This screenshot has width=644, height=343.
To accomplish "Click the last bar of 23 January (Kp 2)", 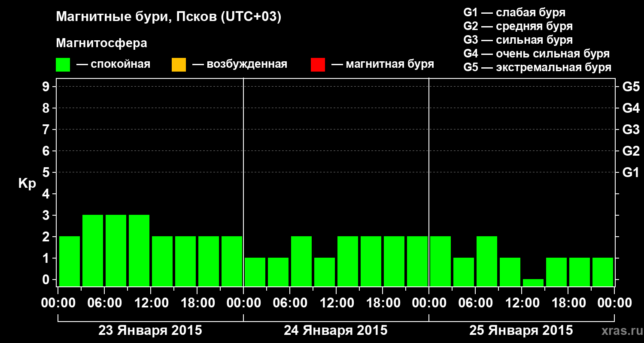I will [232, 261].
